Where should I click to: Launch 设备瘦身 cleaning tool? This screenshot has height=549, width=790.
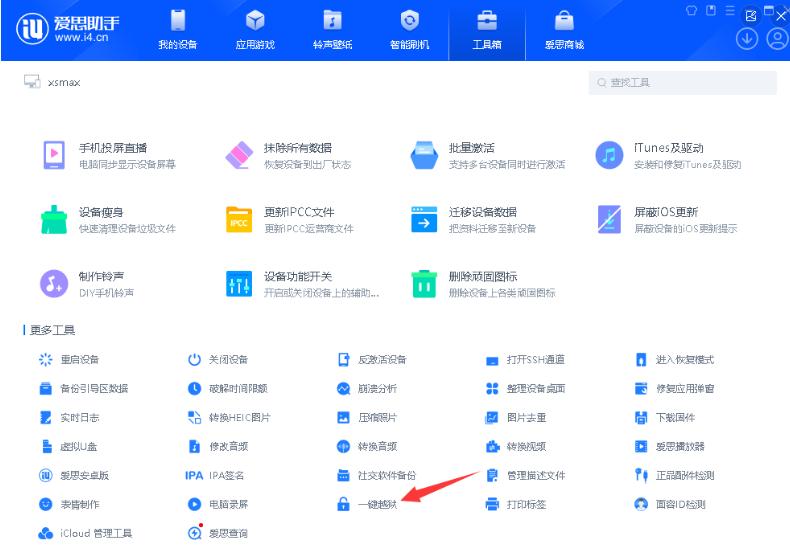click(109, 220)
